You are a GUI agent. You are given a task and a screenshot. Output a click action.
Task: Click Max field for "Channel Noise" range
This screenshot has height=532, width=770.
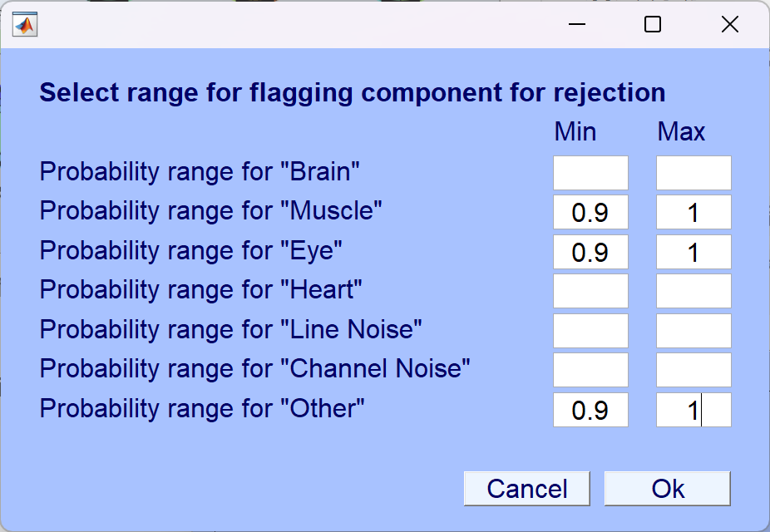click(x=693, y=370)
